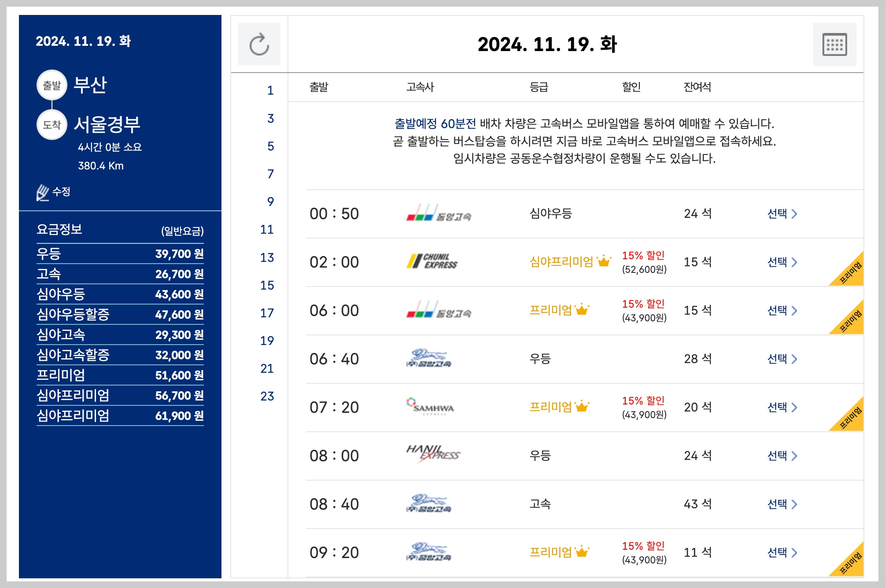The image size is (885, 588).
Task: Click the refresh icon above the schedule list
Action: pyautogui.click(x=259, y=44)
